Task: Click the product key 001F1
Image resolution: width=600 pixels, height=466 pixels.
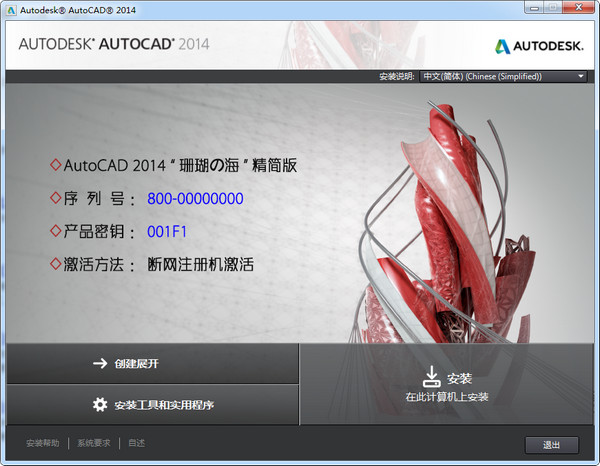Action: 167,231
